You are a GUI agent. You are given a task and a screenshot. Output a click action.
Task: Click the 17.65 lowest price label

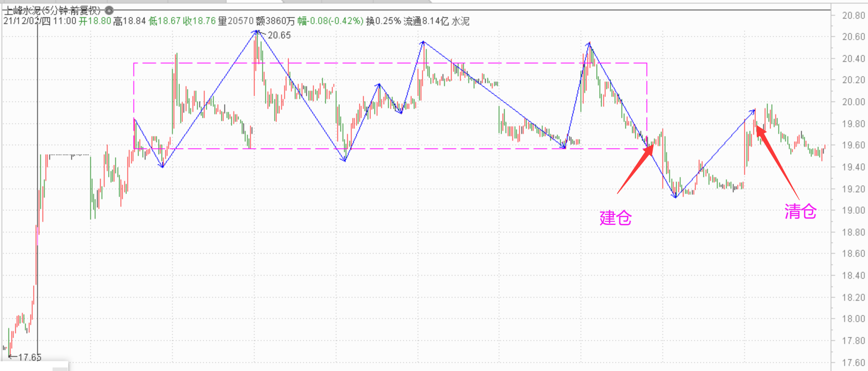30,357
